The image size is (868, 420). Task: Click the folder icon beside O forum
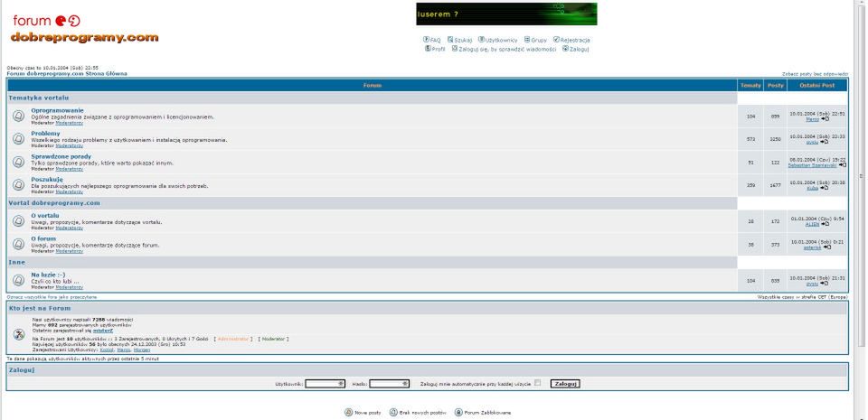tap(18, 244)
